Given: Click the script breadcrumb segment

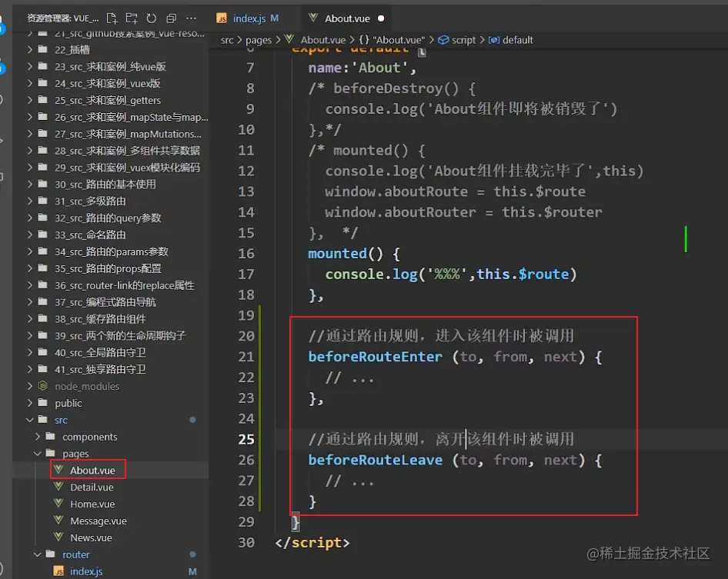Looking at the screenshot, I should coord(457,40).
